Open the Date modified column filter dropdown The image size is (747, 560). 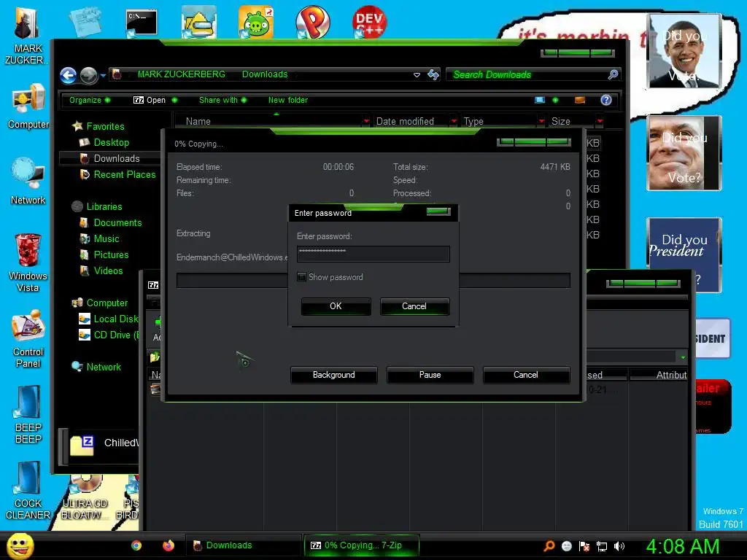pos(454,122)
